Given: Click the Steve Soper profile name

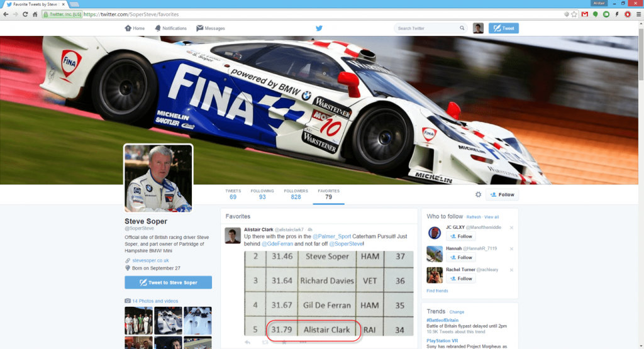Looking at the screenshot, I should pos(146,221).
